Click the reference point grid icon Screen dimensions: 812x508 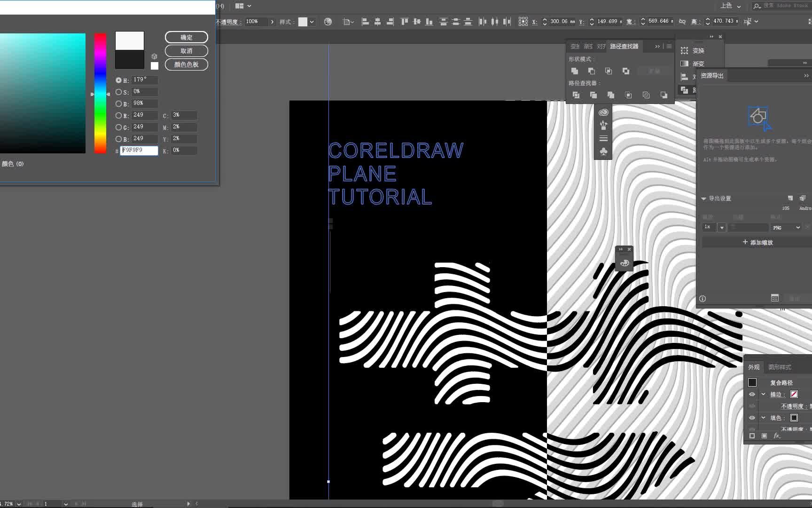coord(523,22)
